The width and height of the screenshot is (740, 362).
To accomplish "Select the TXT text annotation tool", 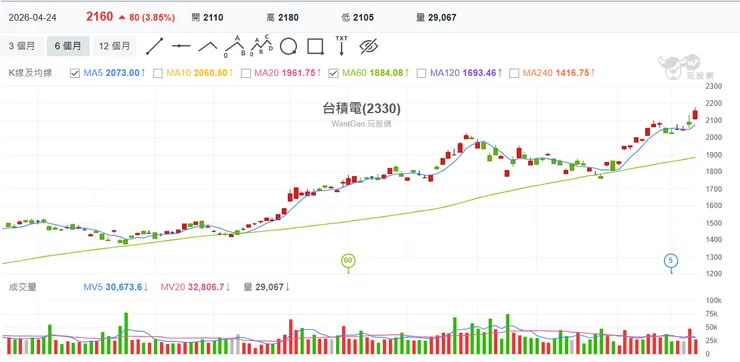I will tap(341, 46).
